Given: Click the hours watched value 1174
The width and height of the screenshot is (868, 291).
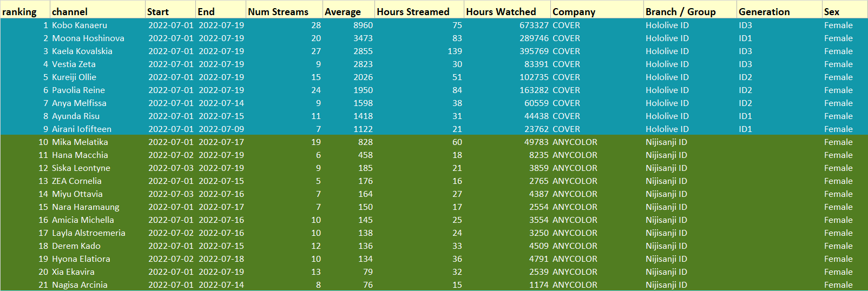Looking at the screenshot, I should pyautogui.click(x=539, y=285).
